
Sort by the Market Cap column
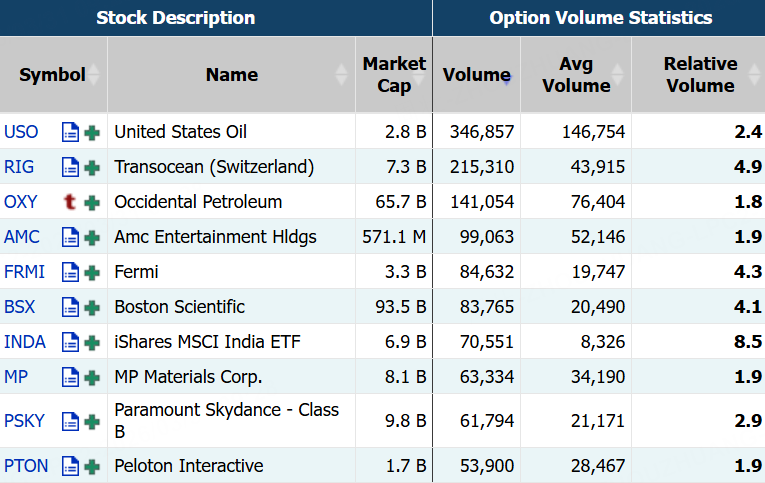pos(393,75)
